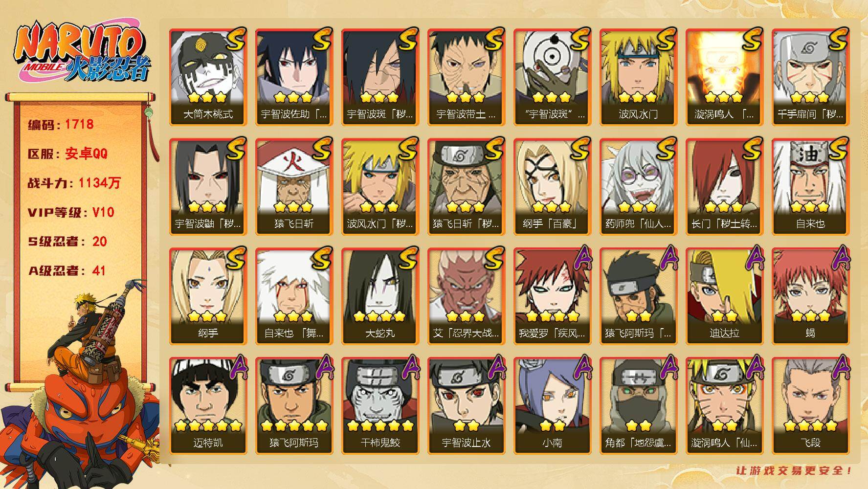The height and width of the screenshot is (489, 868).
Task: Select the 小南 ninja card
Action: coord(552,406)
